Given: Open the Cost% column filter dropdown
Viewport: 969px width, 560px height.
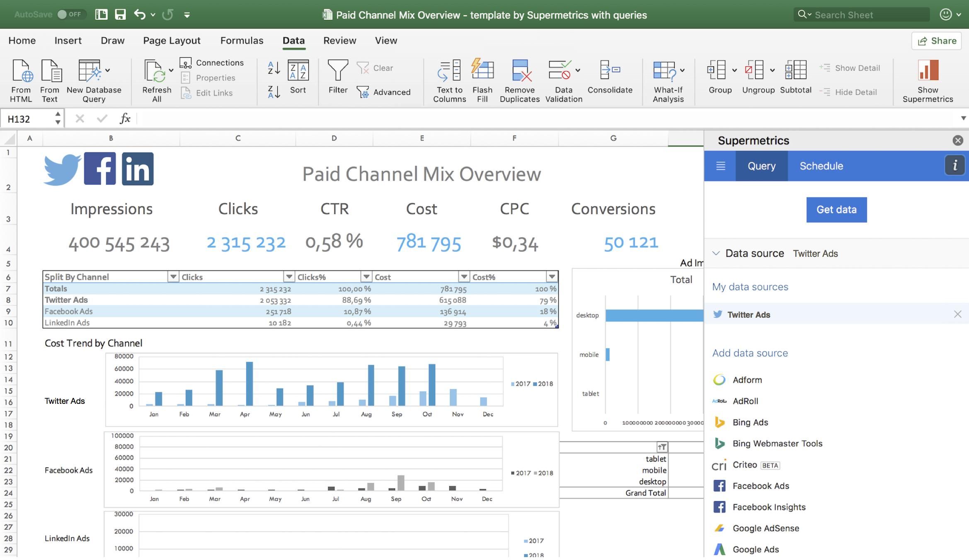Looking at the screenshot, I should coord(552,277).
